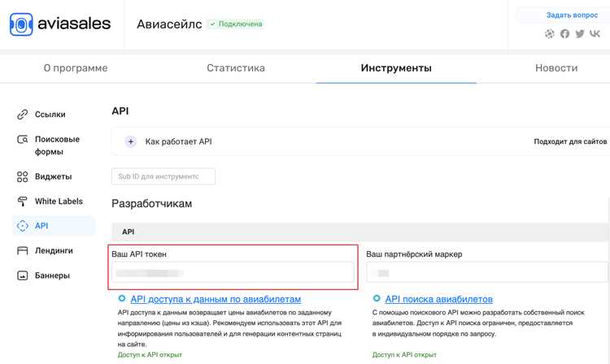Open Баннеры in the sidebar
The width and height of the screenshot is (610, 364).
52,275
